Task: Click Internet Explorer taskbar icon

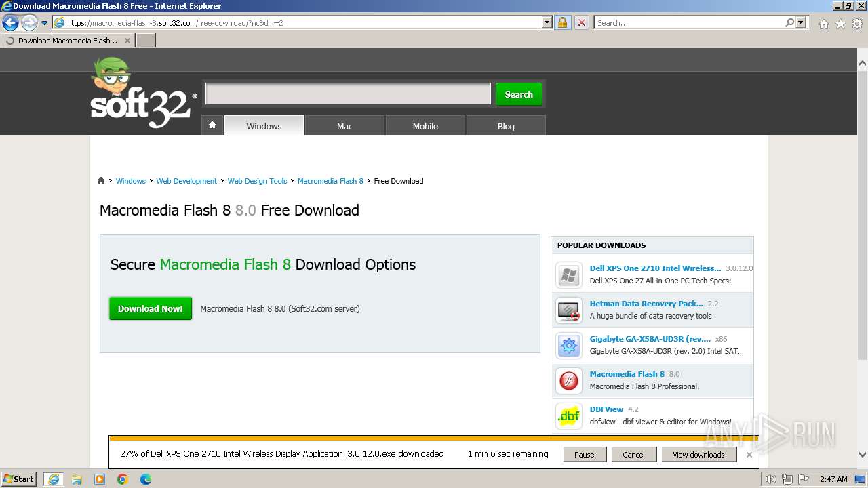Action: (x=54, y=479)
